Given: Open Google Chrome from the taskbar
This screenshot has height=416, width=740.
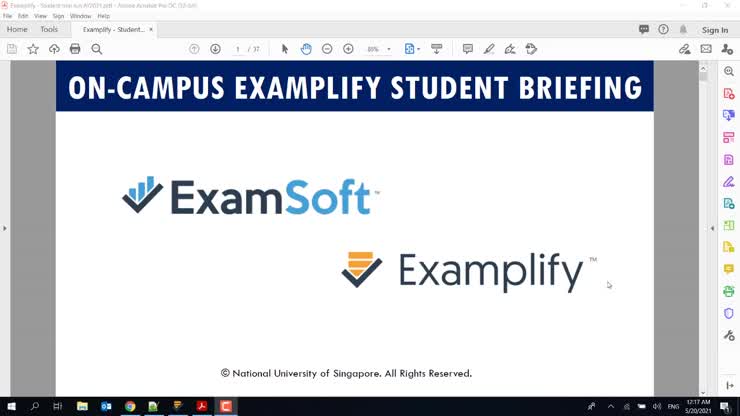Looking at the screenshot, I should coord(130,406).
